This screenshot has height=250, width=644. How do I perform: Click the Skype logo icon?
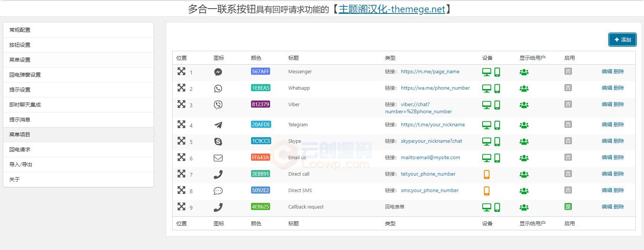[218, 142]
